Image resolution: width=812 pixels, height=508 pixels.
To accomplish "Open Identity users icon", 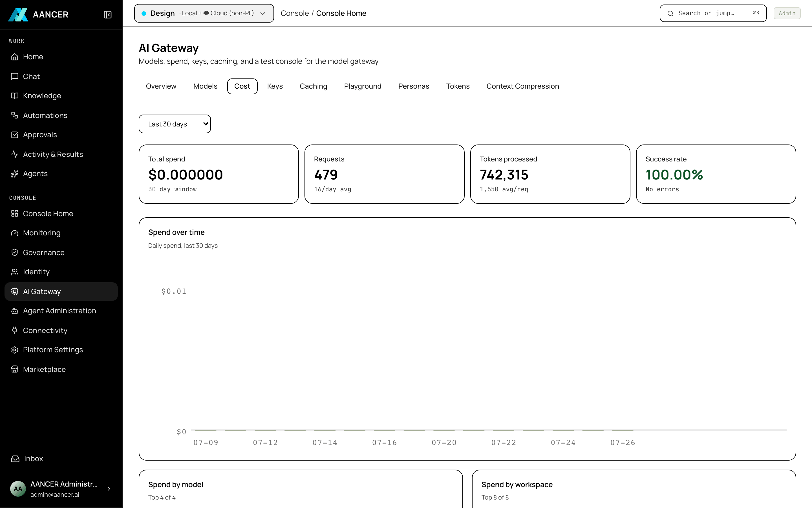I will [14, 272].
